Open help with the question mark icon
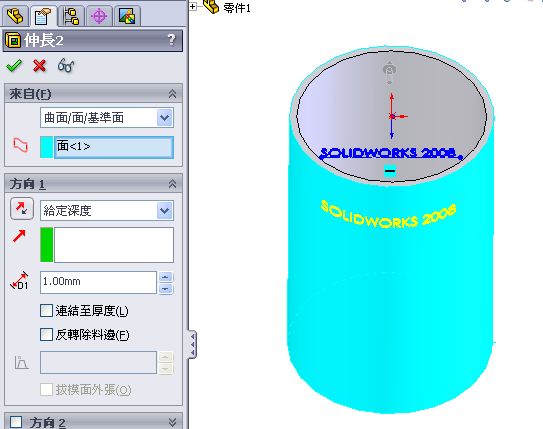543x429 pixels. tap(171, 40)
